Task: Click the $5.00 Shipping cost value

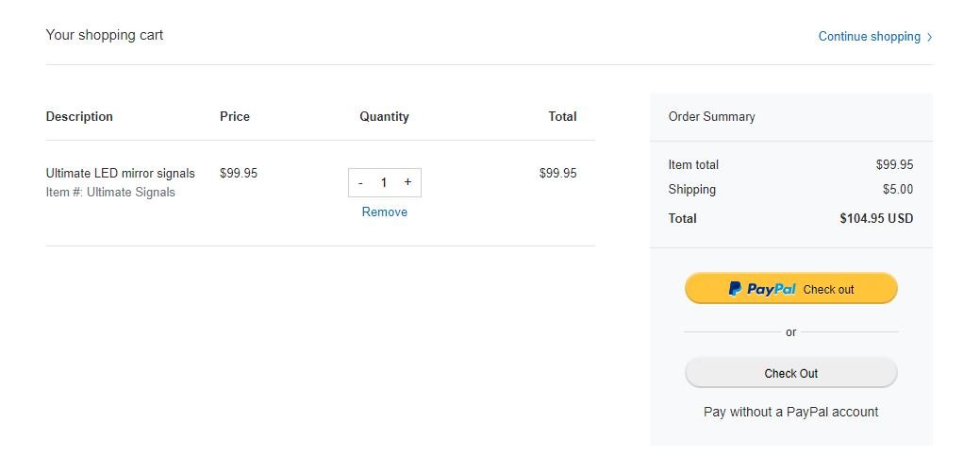Action: [898, 189]
